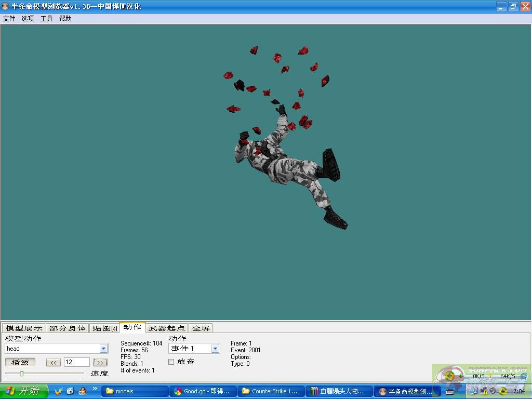Click the QQ penguin quick launch icon
Image resolution: width=532 pixels, height=399 pixels.
[x=83, y=391]
